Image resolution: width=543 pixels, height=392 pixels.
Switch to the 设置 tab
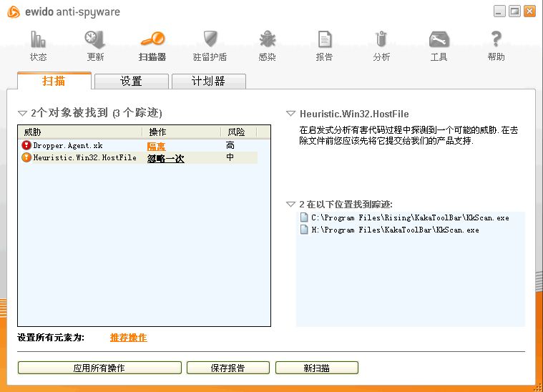pos(131,82)
